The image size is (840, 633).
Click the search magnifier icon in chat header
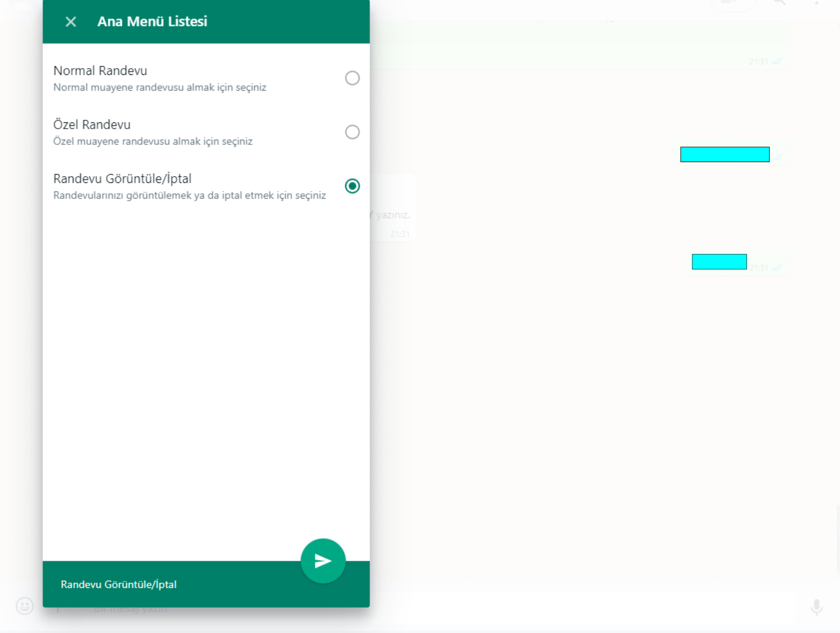pyautogui.click(x=779, y=2)
